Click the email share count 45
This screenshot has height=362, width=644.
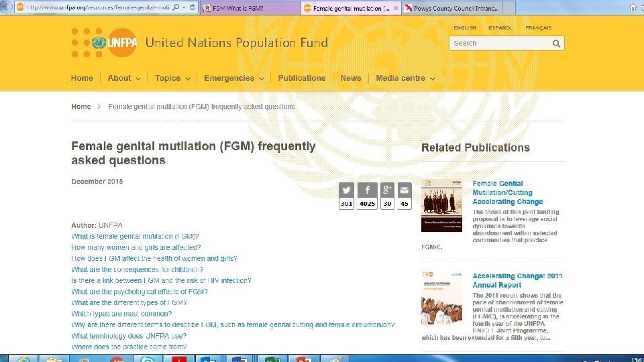coord(404,204)
